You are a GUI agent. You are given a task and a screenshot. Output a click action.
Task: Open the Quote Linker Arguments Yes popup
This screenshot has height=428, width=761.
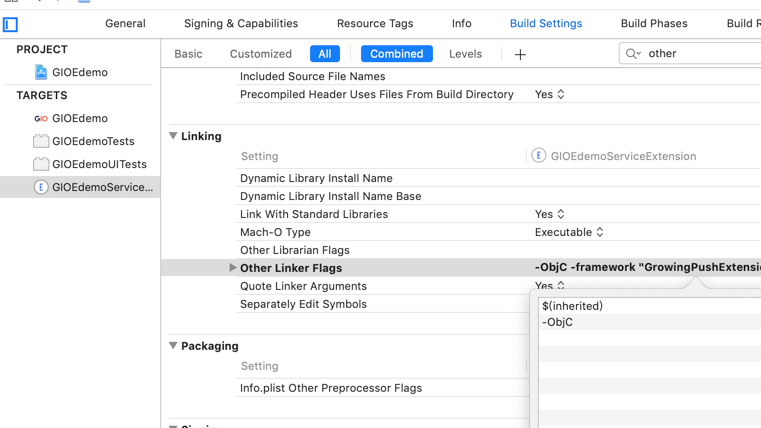[549, 286]
